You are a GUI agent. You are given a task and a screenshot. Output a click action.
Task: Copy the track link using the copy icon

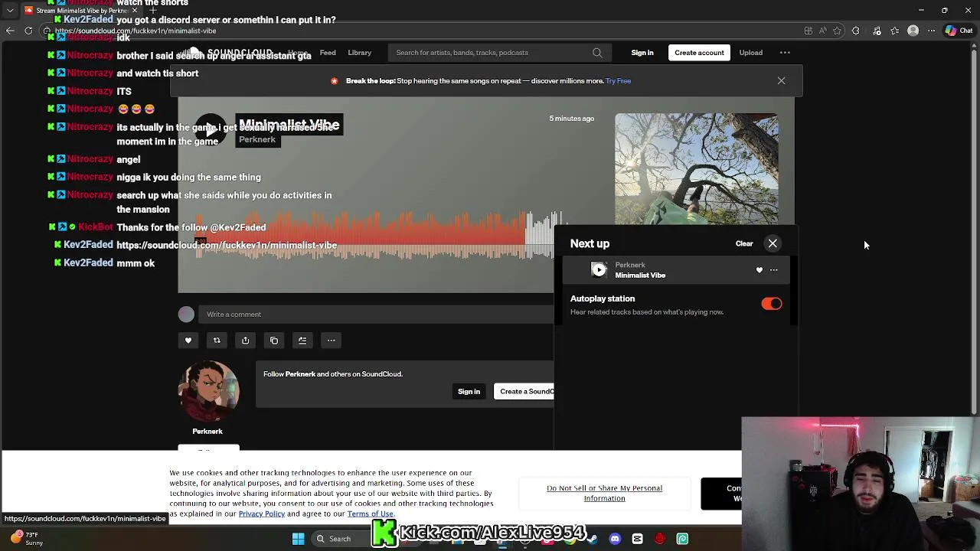(274, 341)
